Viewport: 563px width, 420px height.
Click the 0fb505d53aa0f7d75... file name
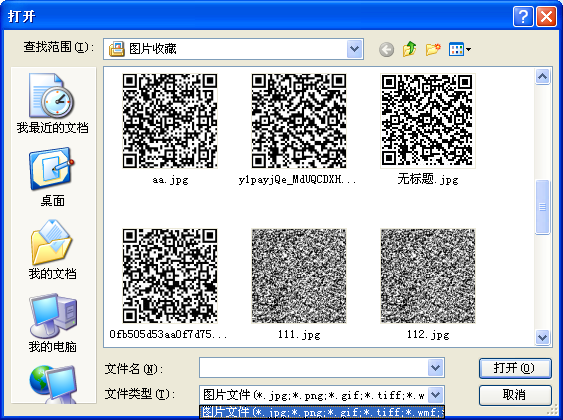click(x=168, y=335)
